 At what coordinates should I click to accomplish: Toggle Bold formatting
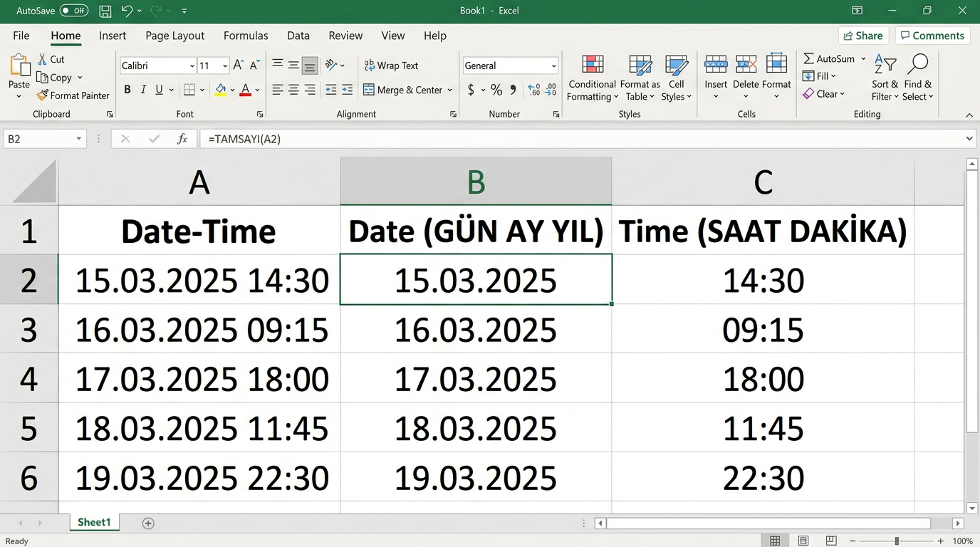127,90
